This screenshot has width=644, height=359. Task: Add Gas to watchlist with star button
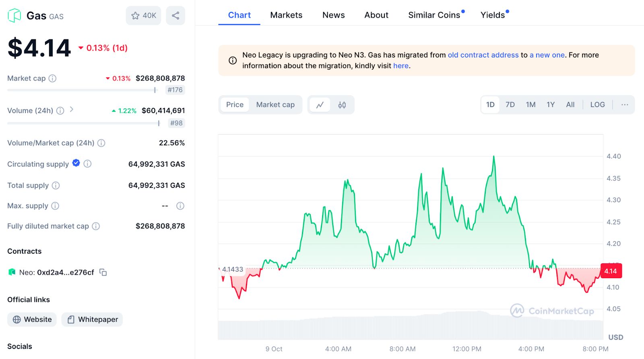coord(143,16)
